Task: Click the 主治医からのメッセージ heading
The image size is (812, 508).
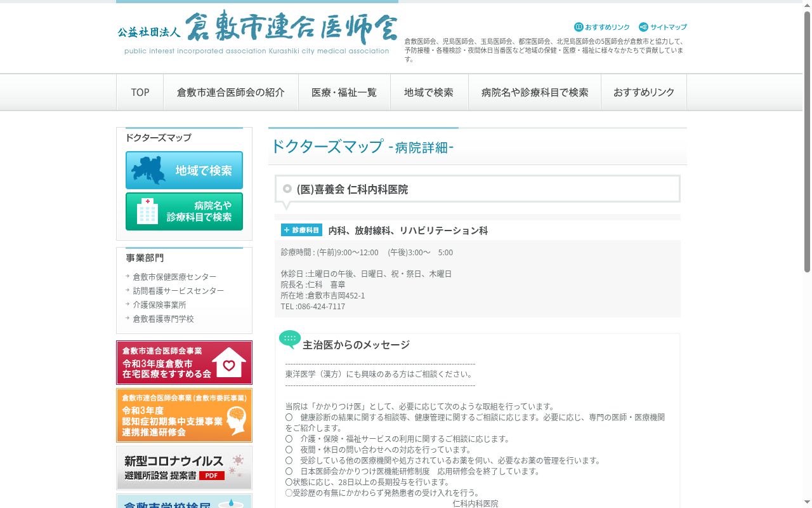Action: 356,345
